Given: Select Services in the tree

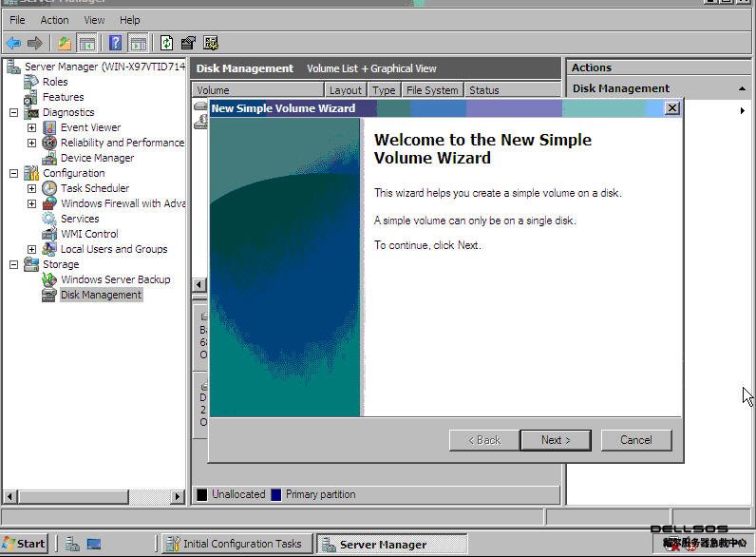Looking at the screenshot, I should click(80, 219).
